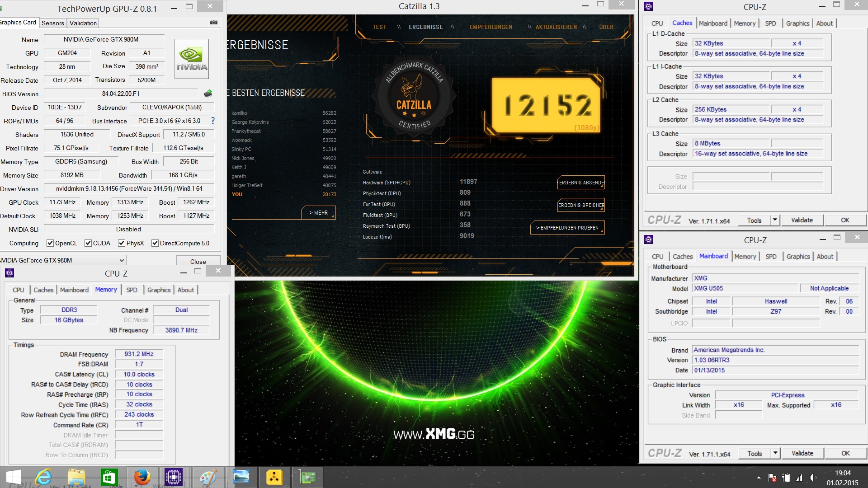
Task: Open CPU tab in Memory CPU-Z window
Action: pyautogui.click(x=19, y=290)
